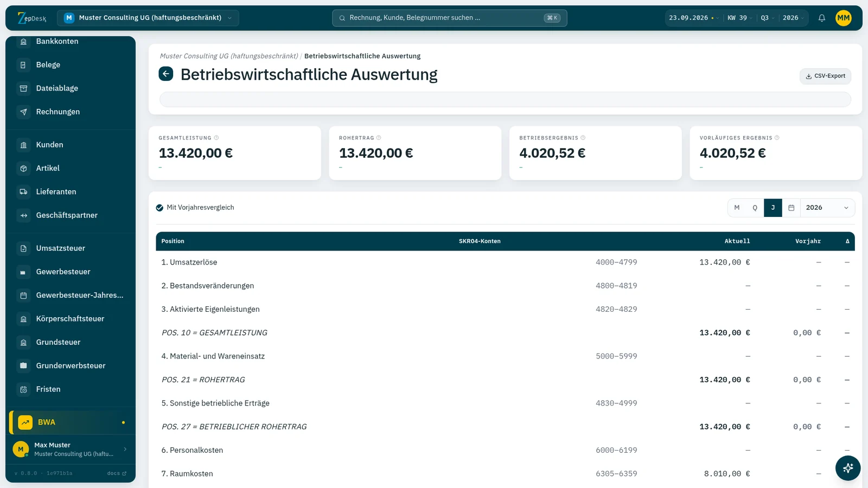Open the MM user avatar
The height and width of the screenshot is (488, 868).
point(844,18)
